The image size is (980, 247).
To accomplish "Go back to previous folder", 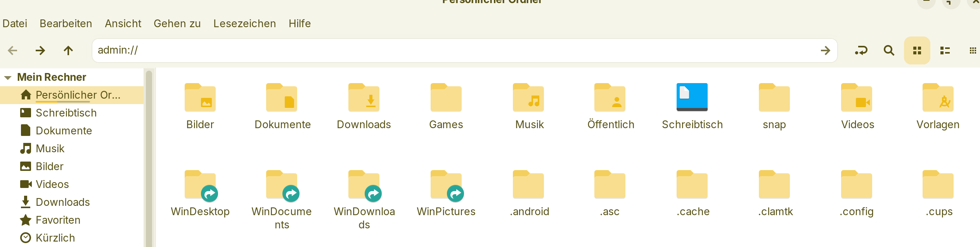I will click(12, 50).
